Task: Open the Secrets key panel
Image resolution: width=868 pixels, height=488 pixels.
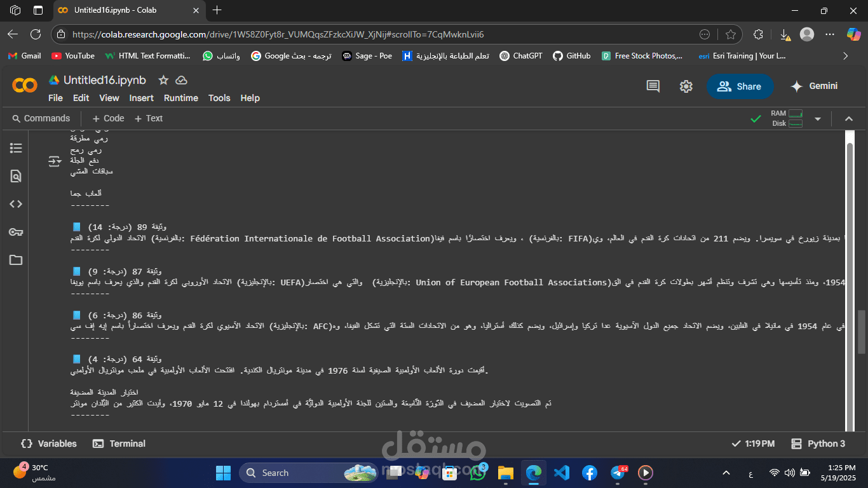Action: click(16, 232)
